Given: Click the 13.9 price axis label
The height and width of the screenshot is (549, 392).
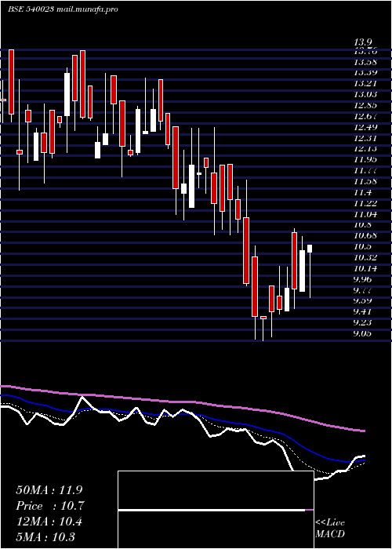Looking at the screenshot, I should (x=362, y=42).
